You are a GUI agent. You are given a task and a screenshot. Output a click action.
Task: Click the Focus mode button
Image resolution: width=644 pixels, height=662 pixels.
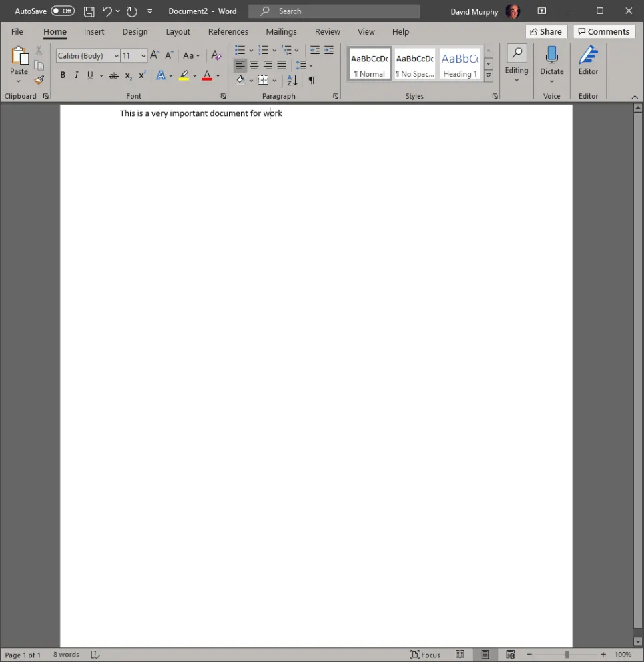(x=425, y=655)
